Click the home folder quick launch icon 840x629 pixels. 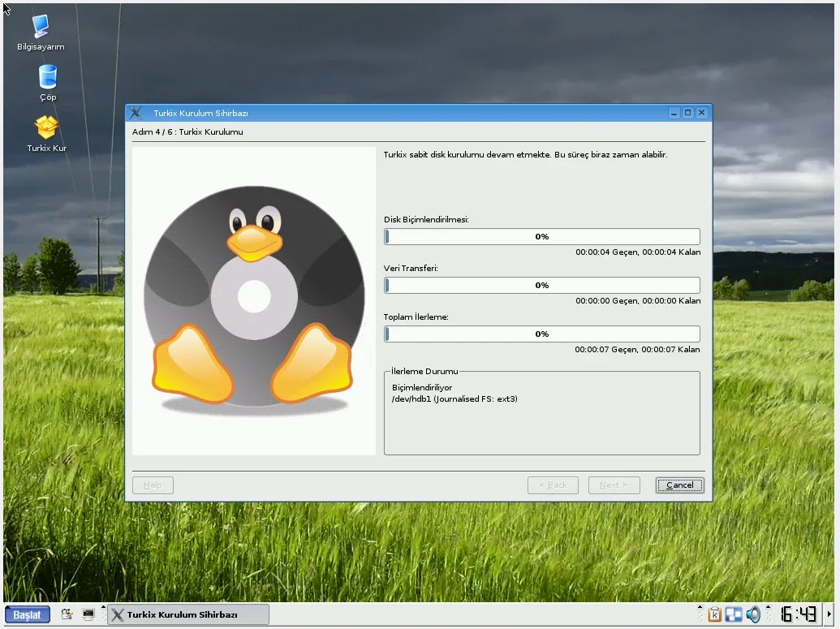(67, 614)
